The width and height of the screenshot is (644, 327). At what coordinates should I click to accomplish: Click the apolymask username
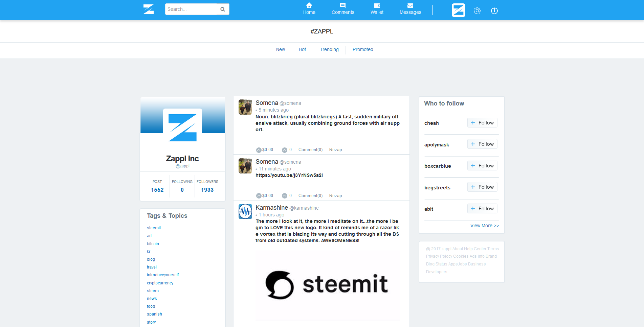coord(437,145)
